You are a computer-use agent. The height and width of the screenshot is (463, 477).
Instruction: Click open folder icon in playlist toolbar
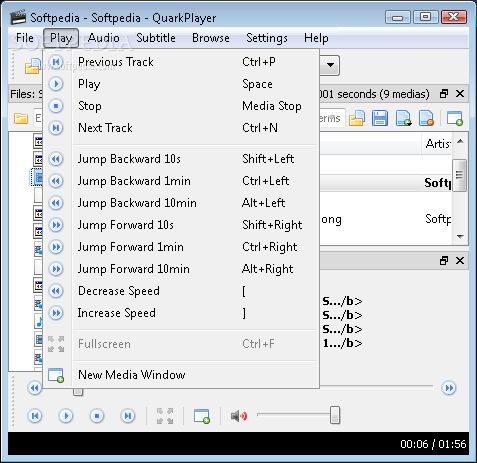click(x=357, y=118)
